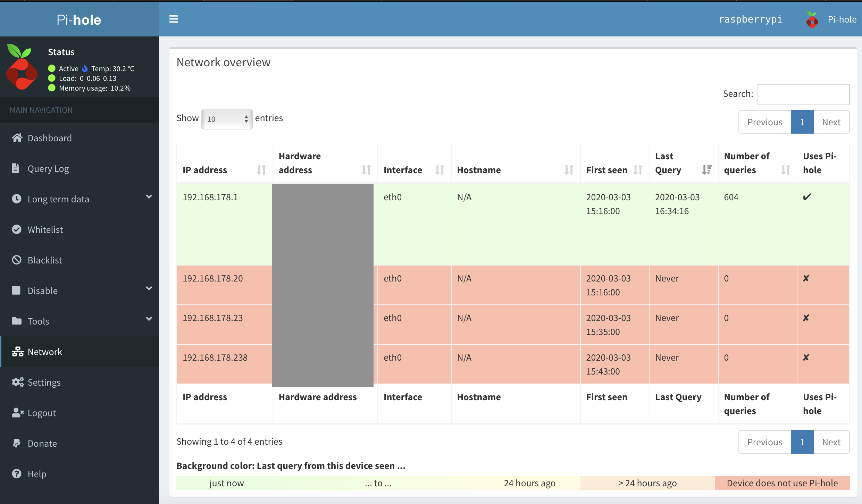862x504 pixels.
Task: Open the Show entries count dropdown
Action: click(x=227, y=119)
